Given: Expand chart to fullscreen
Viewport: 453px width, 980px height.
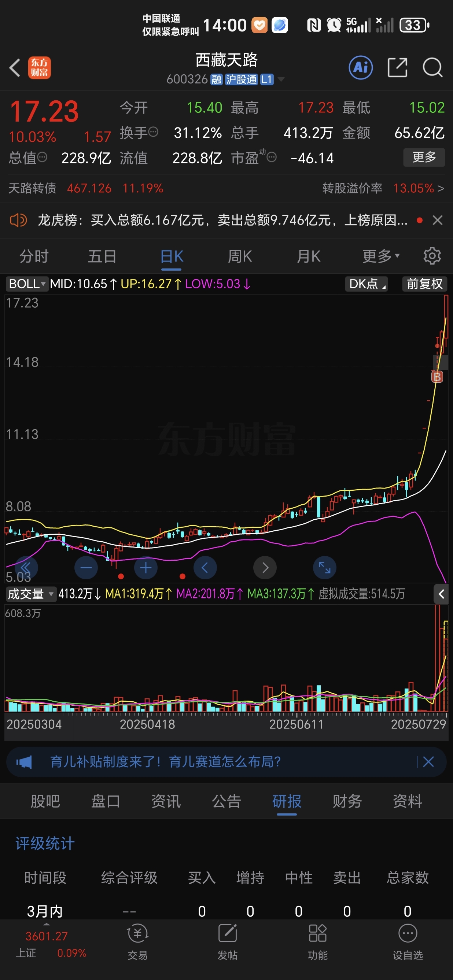Looking at the screenshot, I should point(324,568).
